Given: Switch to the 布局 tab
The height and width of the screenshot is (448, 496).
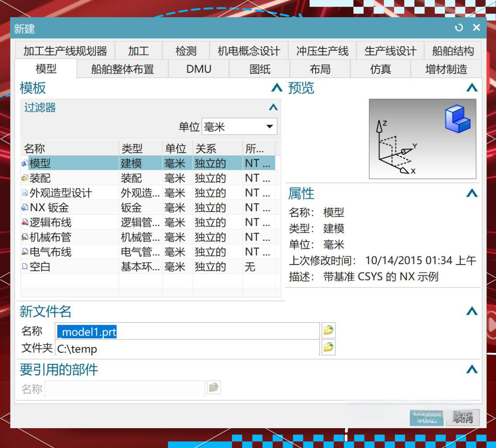Looking at the screenshot, I should point(320,69).
